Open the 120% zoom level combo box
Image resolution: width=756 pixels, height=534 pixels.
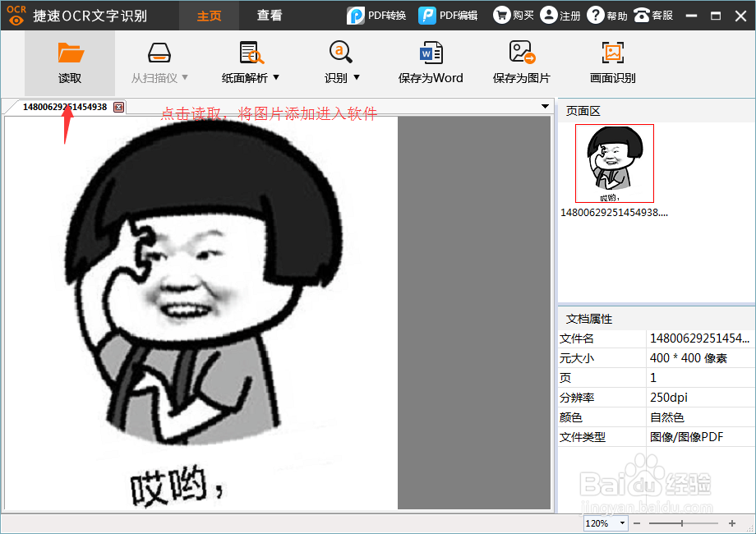point(605,523)
